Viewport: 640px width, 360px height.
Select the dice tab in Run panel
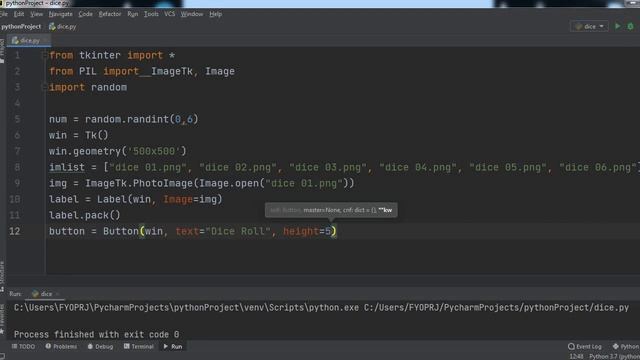pos(42,294)
